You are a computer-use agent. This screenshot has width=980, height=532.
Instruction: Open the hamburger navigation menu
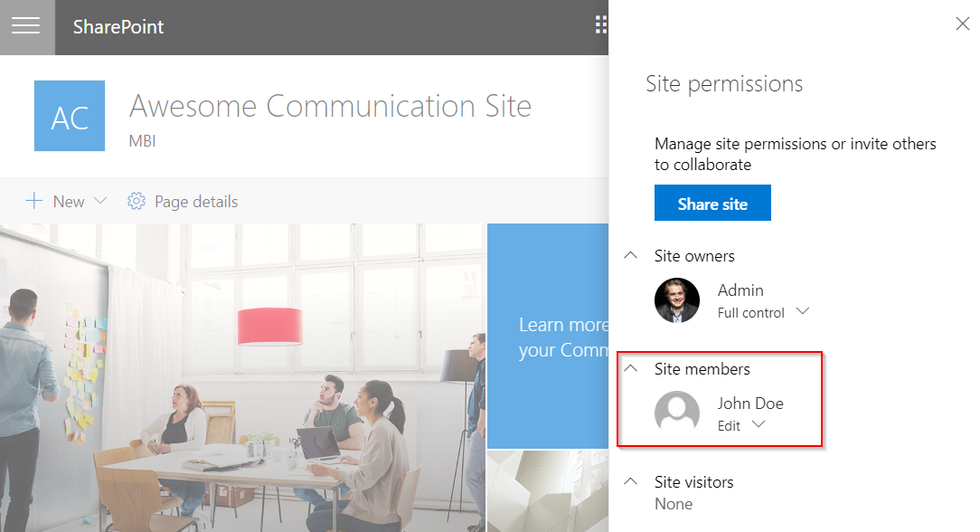pyautogui.click(x=26, y=26)
